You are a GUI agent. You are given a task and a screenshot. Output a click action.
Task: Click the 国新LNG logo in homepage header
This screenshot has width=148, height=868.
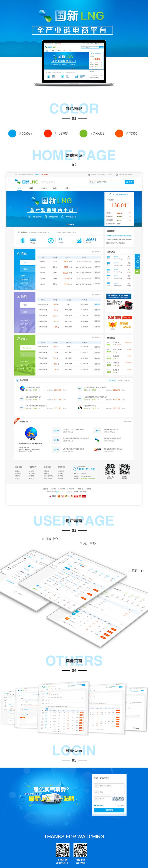pos(26,182)
